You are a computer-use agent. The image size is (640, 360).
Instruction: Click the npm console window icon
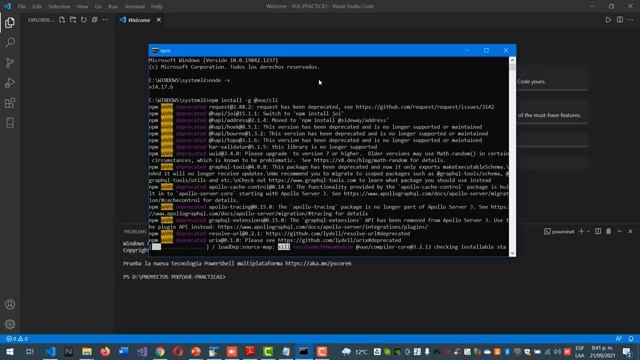155,51
